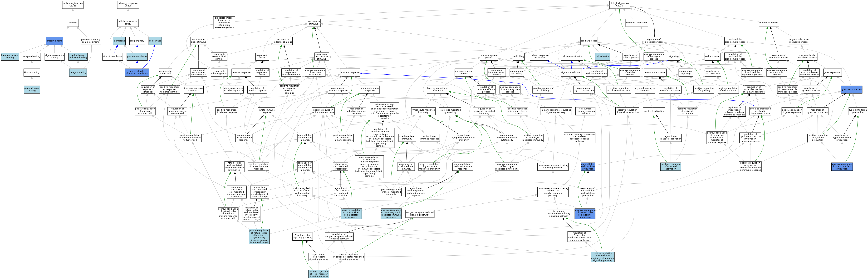Click the 'enzyme binding' node
The width and height of the screenshot is (868, 279).
[x=32, y=57]
